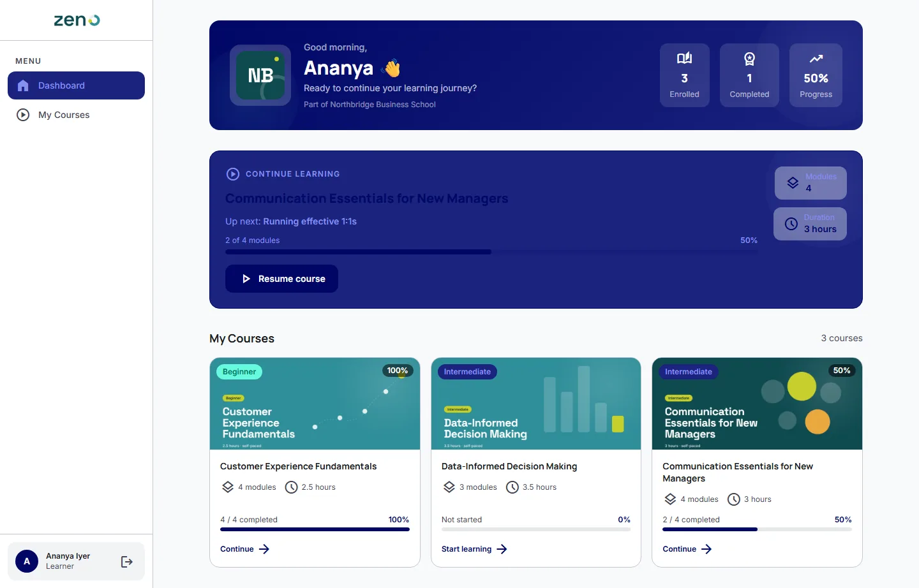Go to My Courses in the menu
This screenshot has height=588, width=919.
pos(76,115)
